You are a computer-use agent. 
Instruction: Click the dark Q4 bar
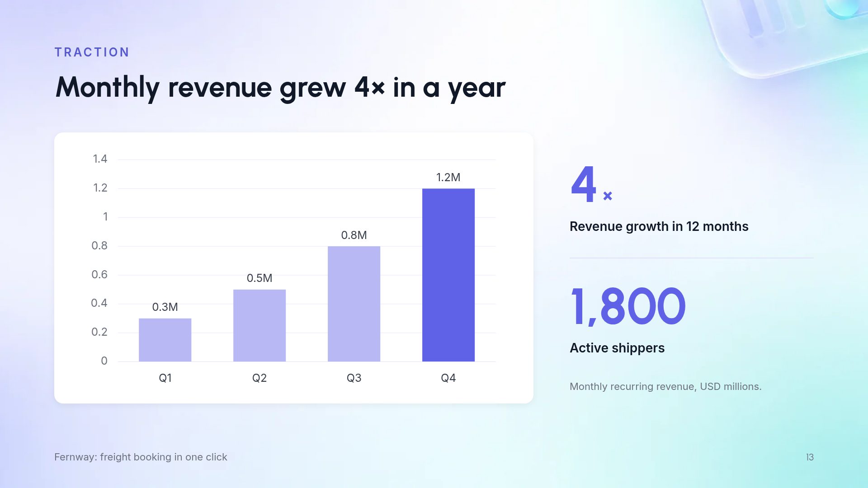click(448, 275)
